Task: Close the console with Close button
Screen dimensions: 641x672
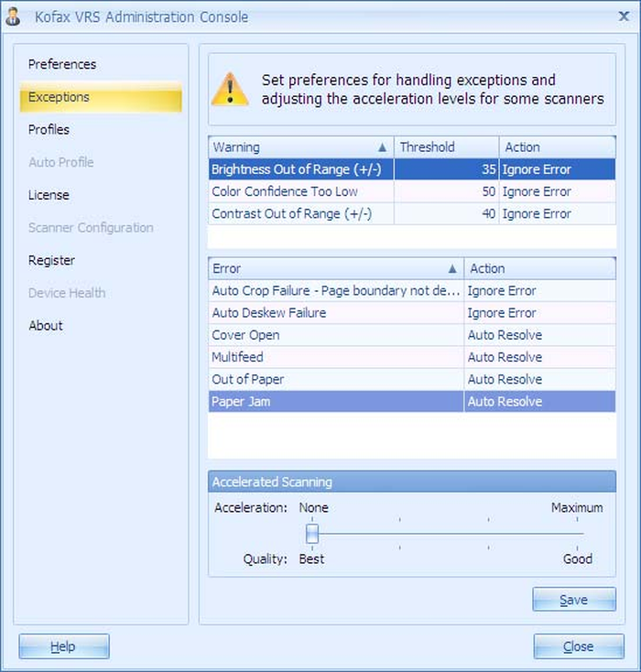Action: (579, 646)
